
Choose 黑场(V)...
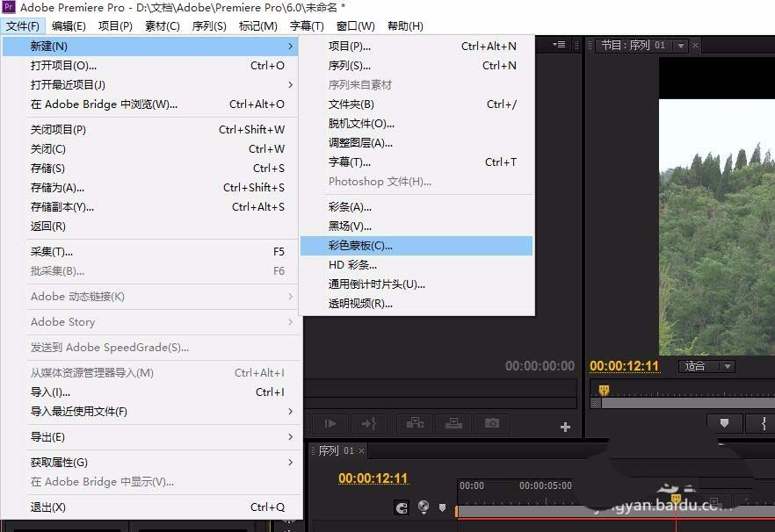[x=416, y=226]
